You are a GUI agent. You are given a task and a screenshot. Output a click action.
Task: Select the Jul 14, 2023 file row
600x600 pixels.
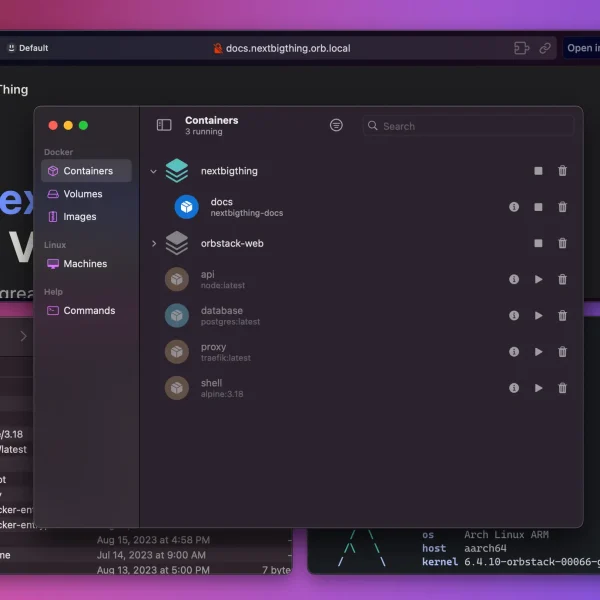[146, 555]
